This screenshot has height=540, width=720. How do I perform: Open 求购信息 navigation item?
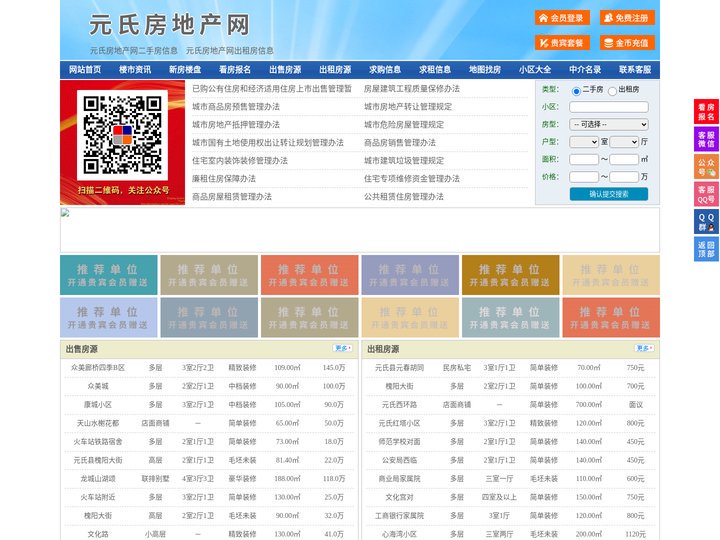tap(385, 70)
